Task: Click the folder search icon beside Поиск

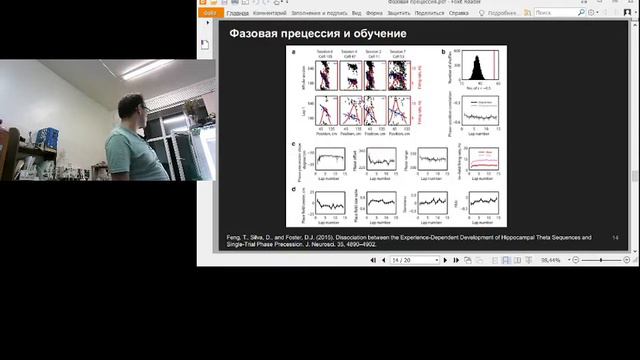Action: coord(527,13)
